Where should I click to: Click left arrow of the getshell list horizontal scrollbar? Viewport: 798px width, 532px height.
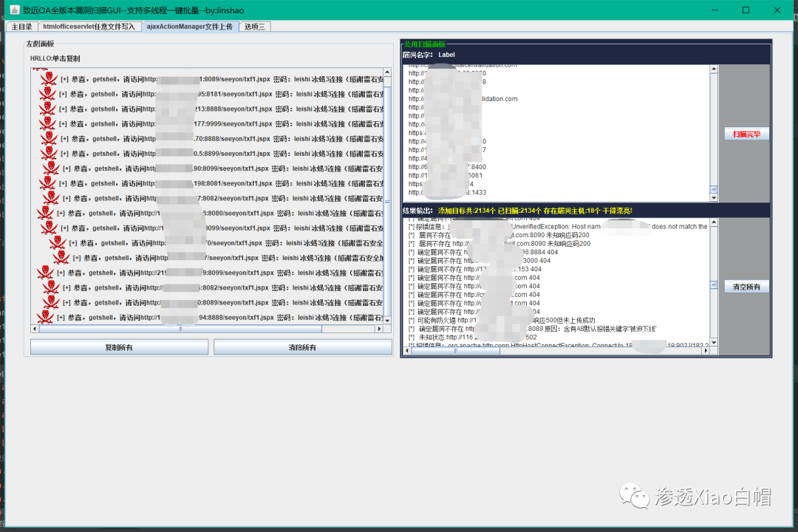[35, 329]
